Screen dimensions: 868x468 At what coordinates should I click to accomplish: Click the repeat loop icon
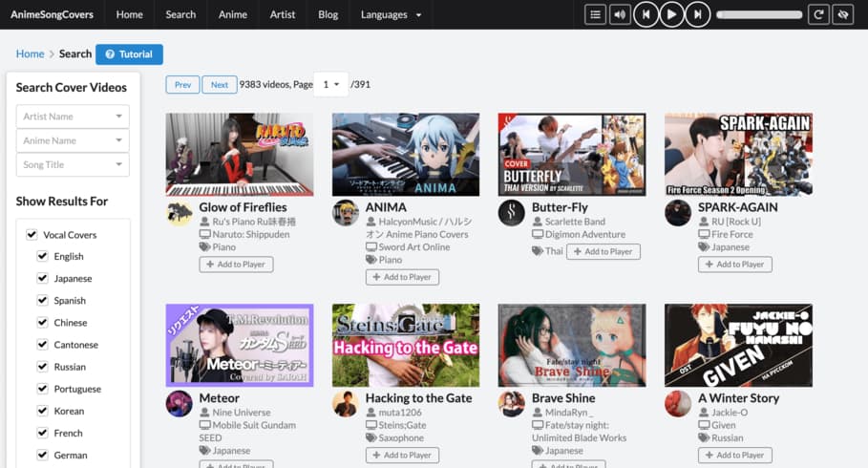pyautogui.click(x=818, y=14)
